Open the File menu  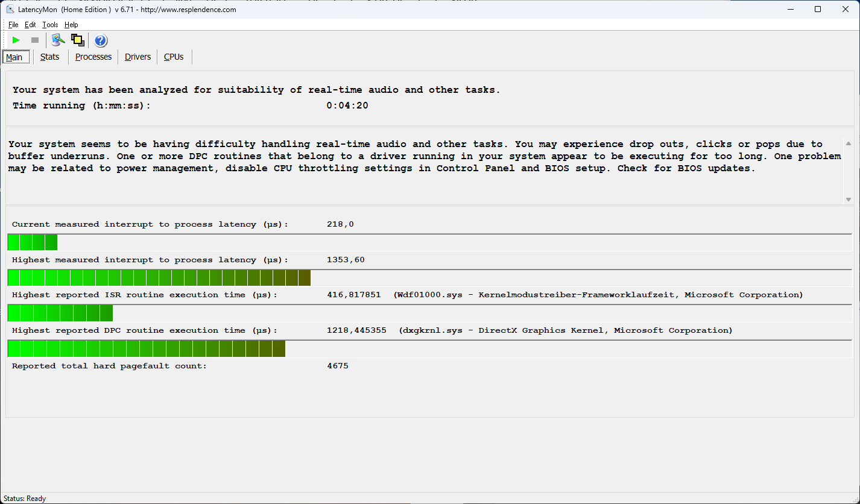click(x=13, y=25)
